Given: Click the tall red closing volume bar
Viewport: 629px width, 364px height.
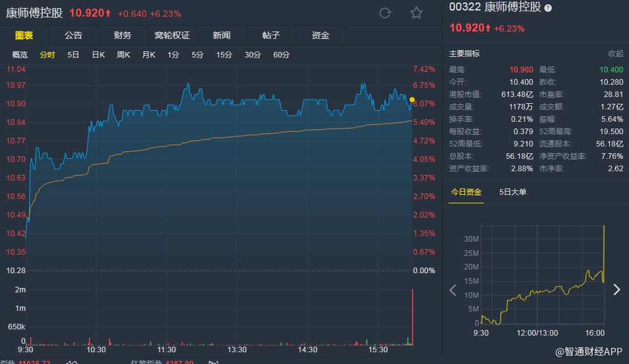Looking at the screenshot, I should tap(412, 316).
